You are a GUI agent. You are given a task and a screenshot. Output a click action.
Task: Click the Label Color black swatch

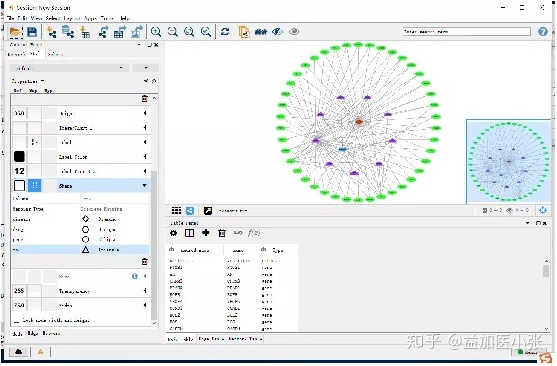coord(19,157)
